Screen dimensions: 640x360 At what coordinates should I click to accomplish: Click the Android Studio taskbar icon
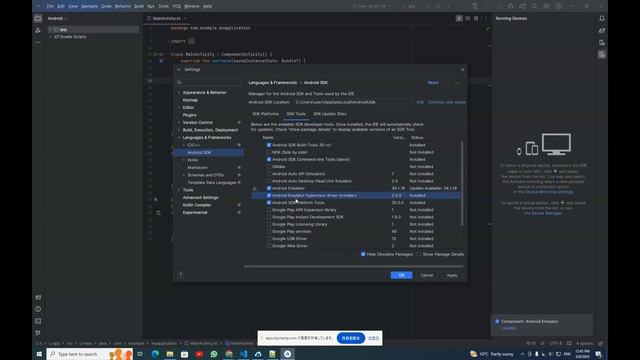tap(287, 354)
